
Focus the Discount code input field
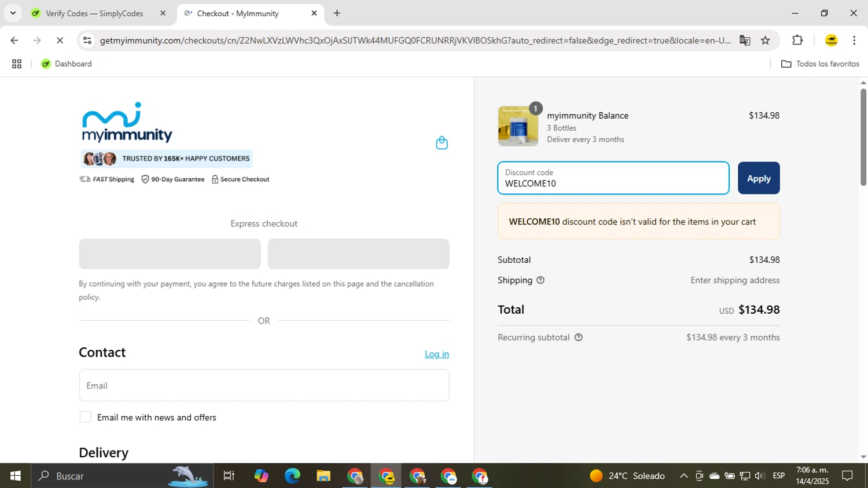[x=613, y=178]
